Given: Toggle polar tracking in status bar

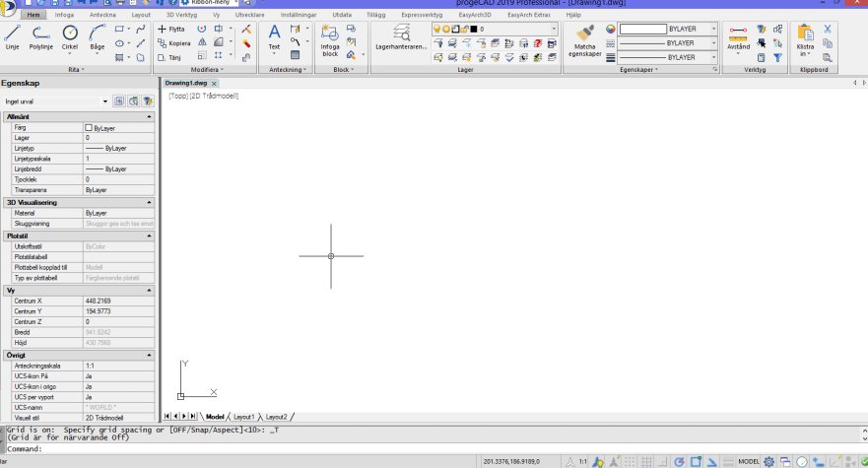Looking at the screenshot, I should coord(679,461).
